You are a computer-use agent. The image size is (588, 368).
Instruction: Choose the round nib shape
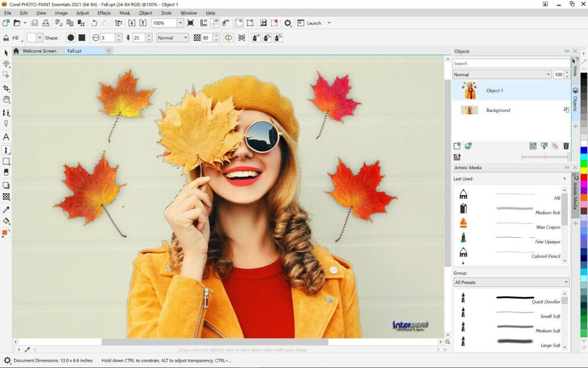click(71, 38)
